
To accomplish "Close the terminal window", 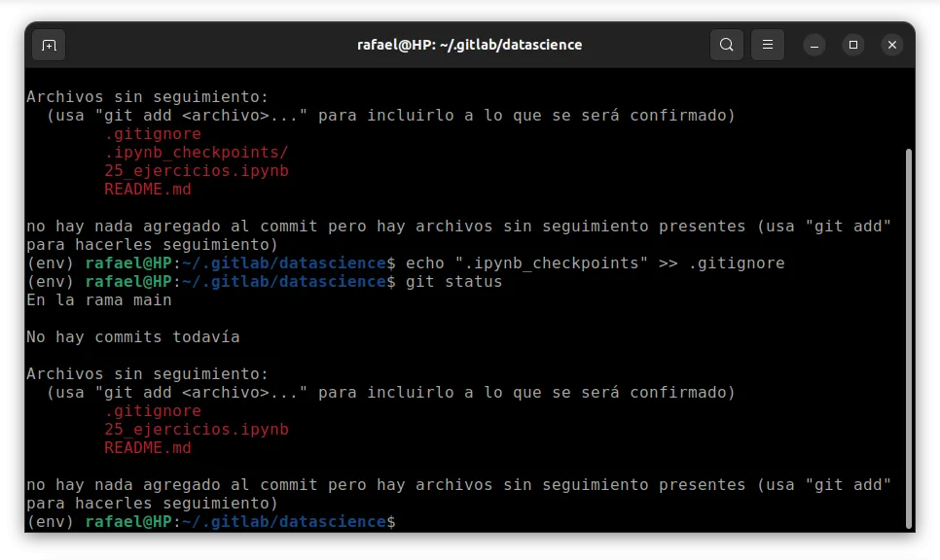I will point(892,45).
